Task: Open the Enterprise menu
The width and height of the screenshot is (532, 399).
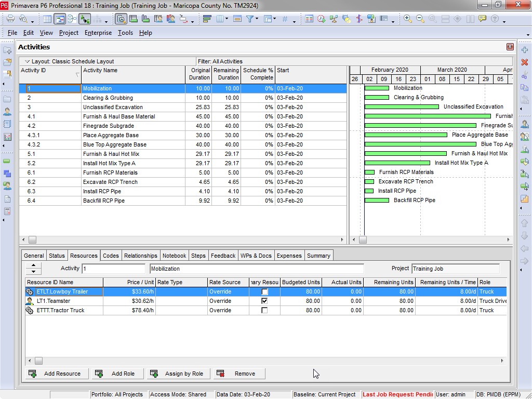Action: click(98, 33)
